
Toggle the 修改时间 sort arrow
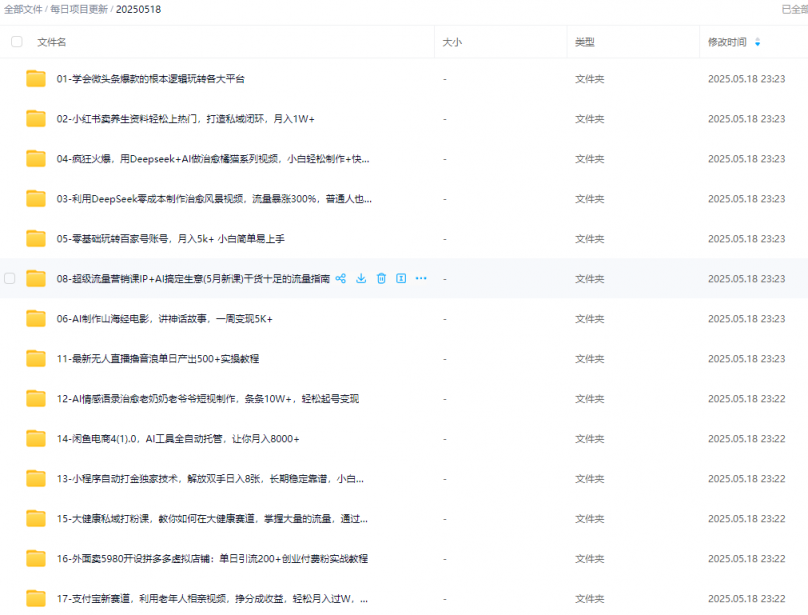pyautogui.click(x=757, y=42)
